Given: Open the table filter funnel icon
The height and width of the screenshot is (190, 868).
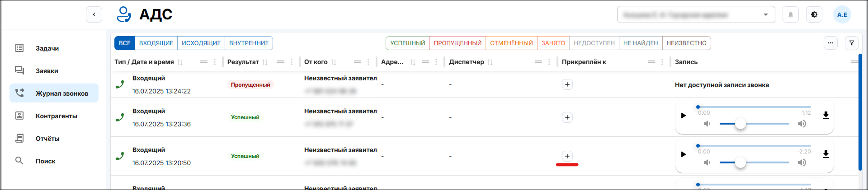Looking at the screenshot, I should [x=852, y=43].
